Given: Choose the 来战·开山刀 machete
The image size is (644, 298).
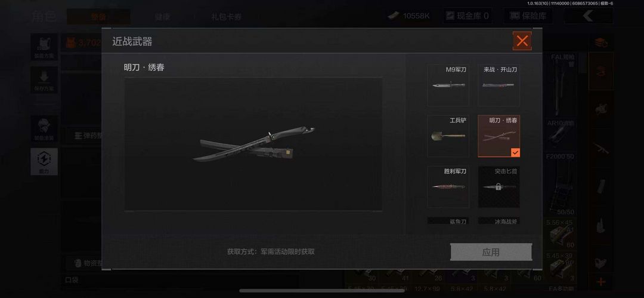Looking at the screenshot, I should (x=499, y=85).
